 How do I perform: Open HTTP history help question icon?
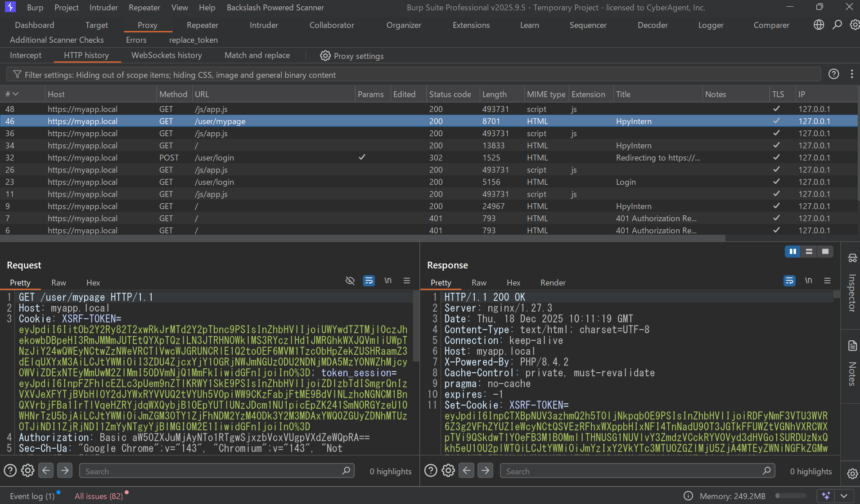point(833,74)
